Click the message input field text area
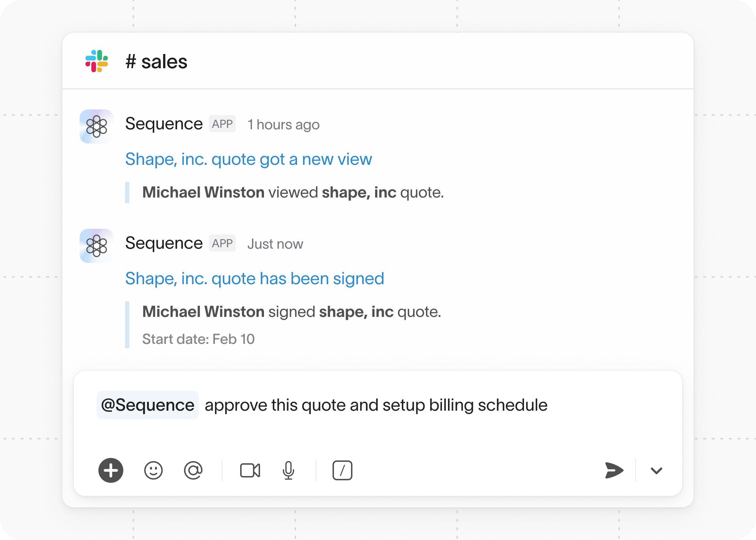The width and height of the screenshot is (756, 540). click(x=355, y=405)
